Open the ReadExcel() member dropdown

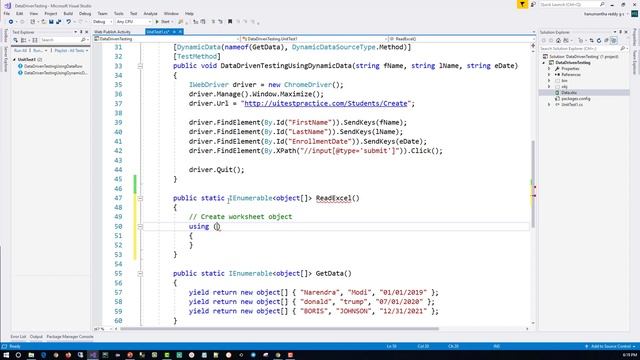pyautogui.click(x=462, y=39)
